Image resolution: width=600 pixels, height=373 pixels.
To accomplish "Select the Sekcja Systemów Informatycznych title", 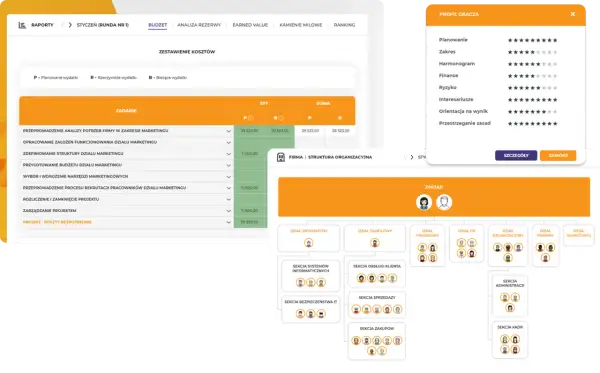I will tap(311, 268).
